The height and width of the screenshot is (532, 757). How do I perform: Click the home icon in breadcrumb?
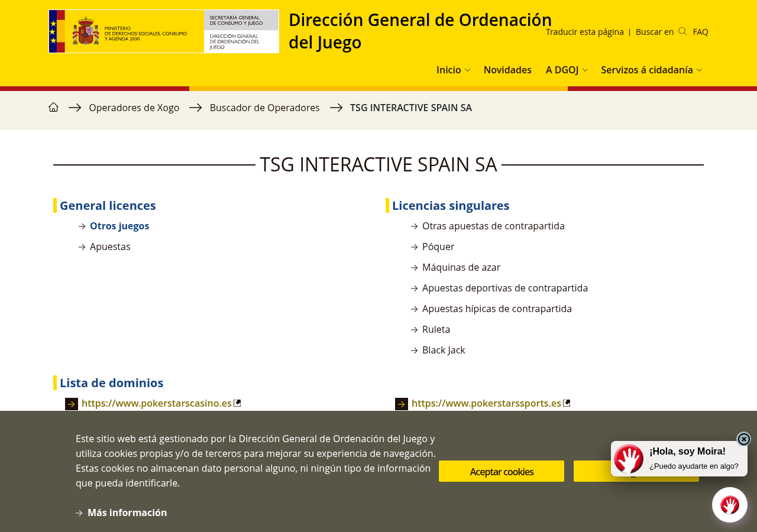coord(53,107)
